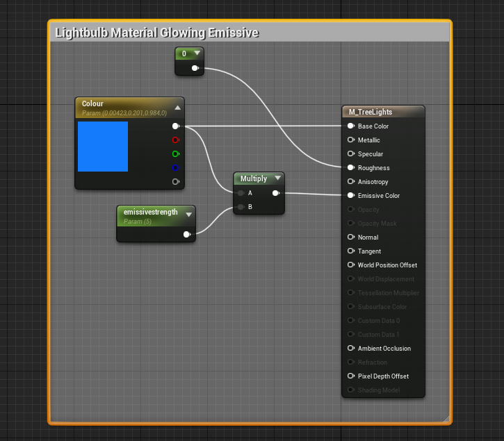Viewport: 504px width, 441px height.
Task: Select the M_TreeLights result node title
Action: coord(371,112)
